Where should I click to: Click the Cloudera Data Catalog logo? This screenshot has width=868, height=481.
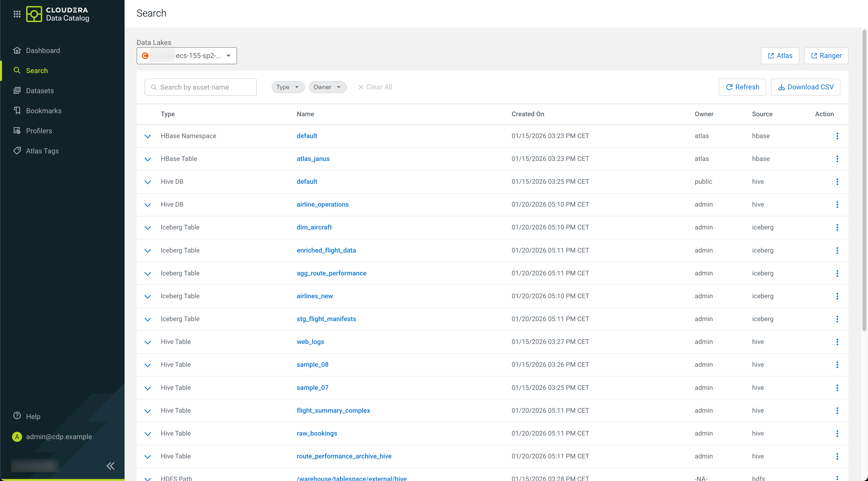tap(58, 14)
